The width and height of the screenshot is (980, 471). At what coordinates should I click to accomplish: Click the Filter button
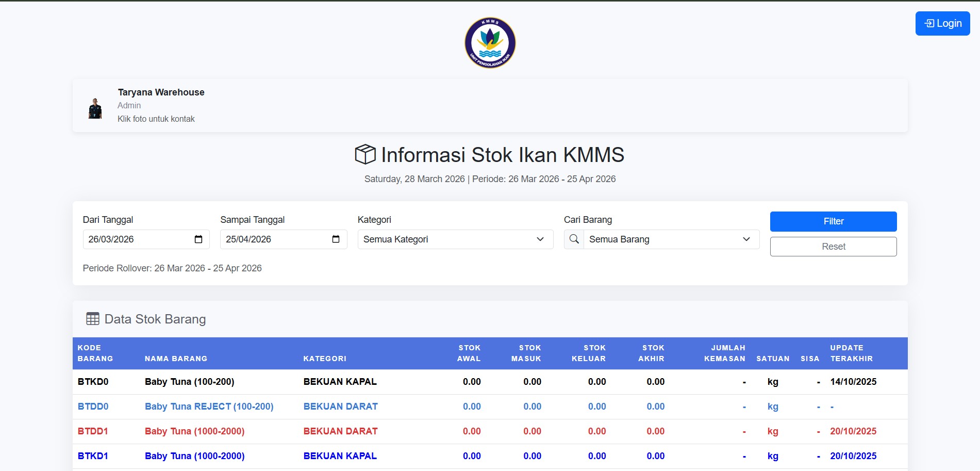[833, 221]
